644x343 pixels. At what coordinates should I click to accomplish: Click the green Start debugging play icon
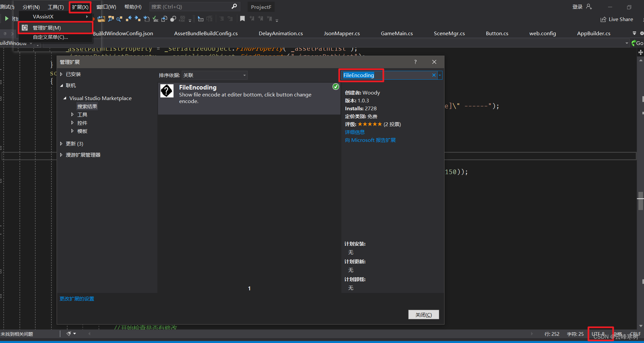click(7, 19)
